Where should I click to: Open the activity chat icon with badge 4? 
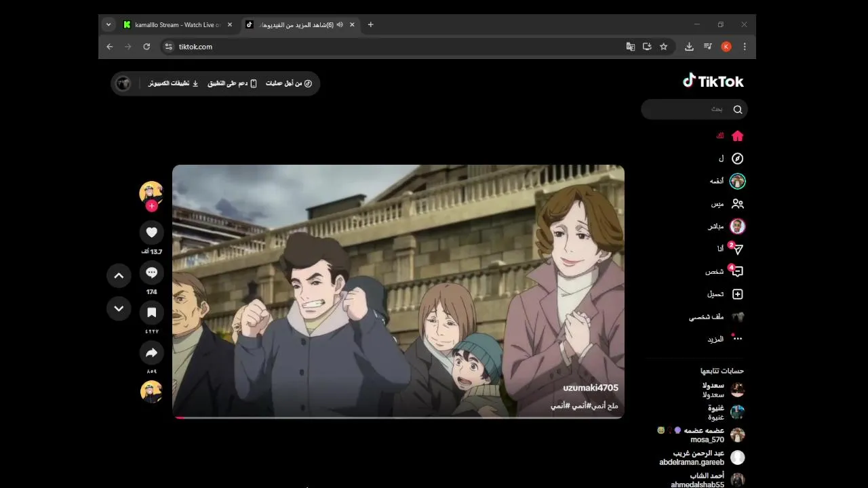[738, 271]
